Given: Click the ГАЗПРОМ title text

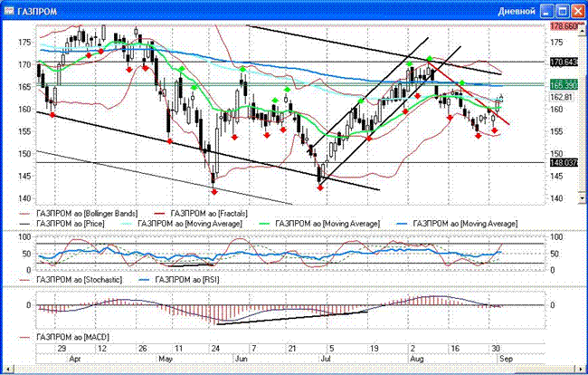Looking at the screenshot, I should (x=37, y=11).
